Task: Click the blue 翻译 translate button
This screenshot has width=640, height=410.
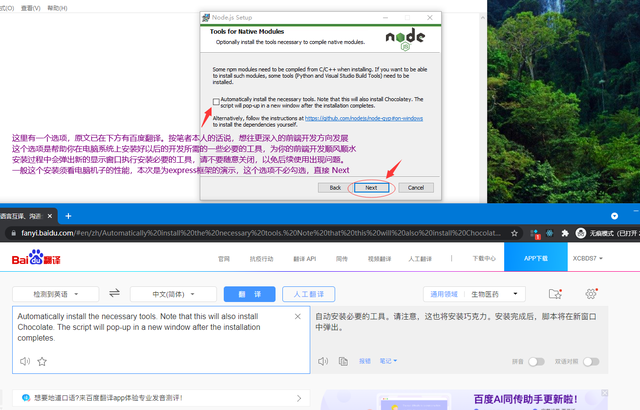Action: click(249, 294)
